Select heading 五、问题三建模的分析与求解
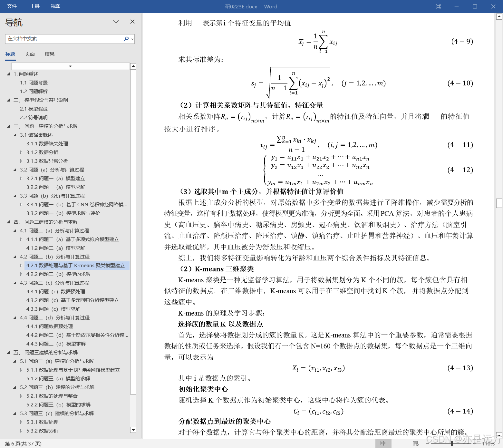The height and width of the screenshot is (448, 503). coord(45,353)
